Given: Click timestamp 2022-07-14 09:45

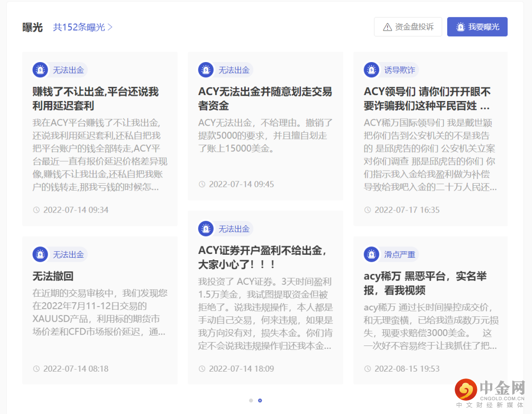Looking at the screenshot, I should point(241,184).
